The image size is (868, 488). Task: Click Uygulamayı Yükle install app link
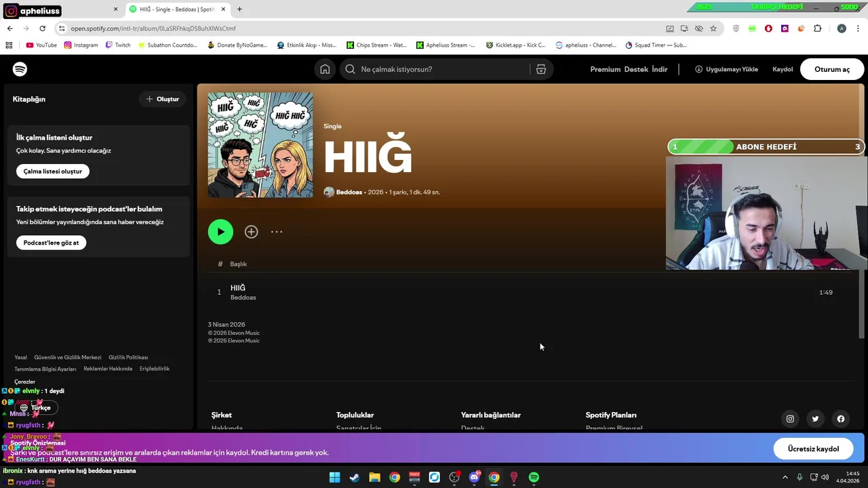click(x=726, y=69)
